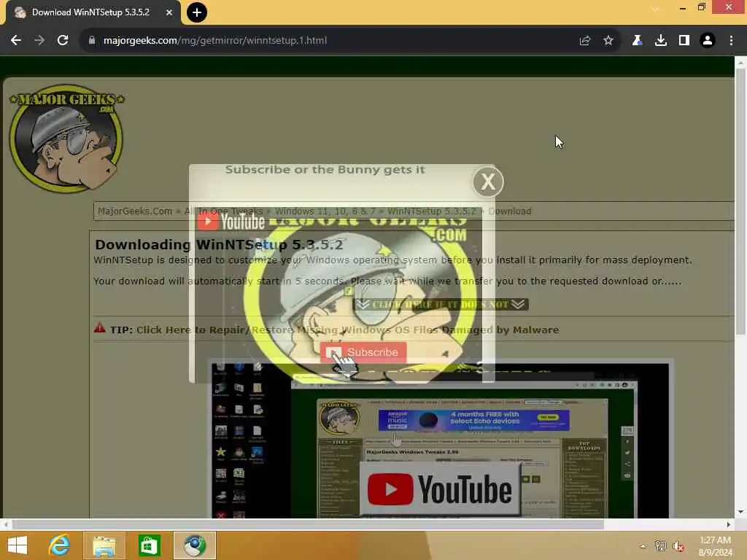Reload the current page
The height and width of the screenshot is (560, 747).
point(63,41)
